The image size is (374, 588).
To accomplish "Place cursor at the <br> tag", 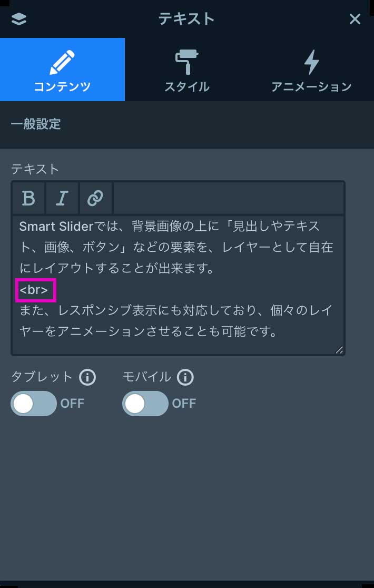I will pos(34,290).
